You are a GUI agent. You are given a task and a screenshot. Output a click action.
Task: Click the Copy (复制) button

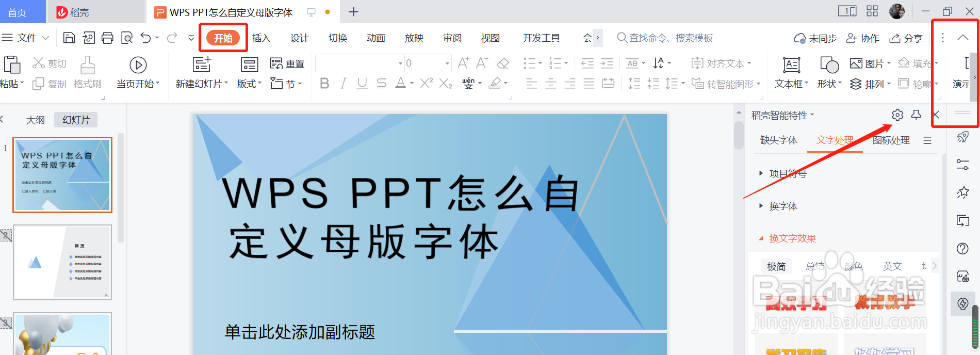pyautogui.click(x=50, y=84)
